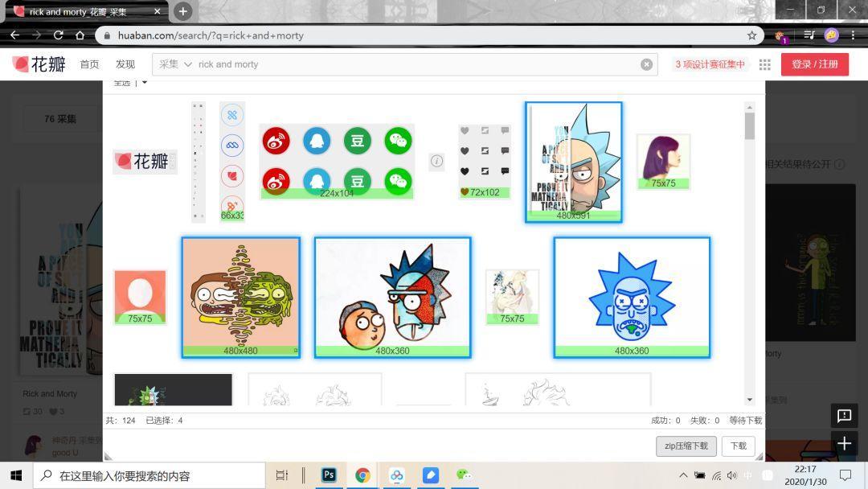The width and height of the screenshot is (868, 489).
Task: Deselect the blue Rick head 480x360 image
Action: [631, 297]
